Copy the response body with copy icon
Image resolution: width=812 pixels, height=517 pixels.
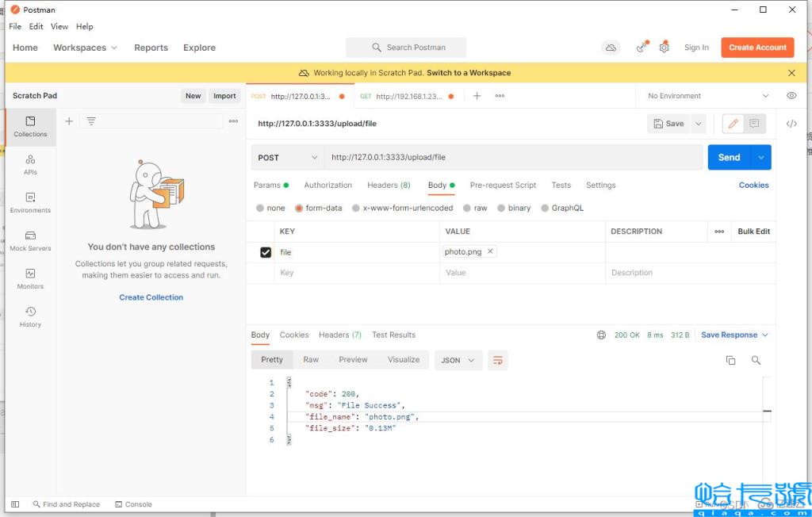(730, 360)
